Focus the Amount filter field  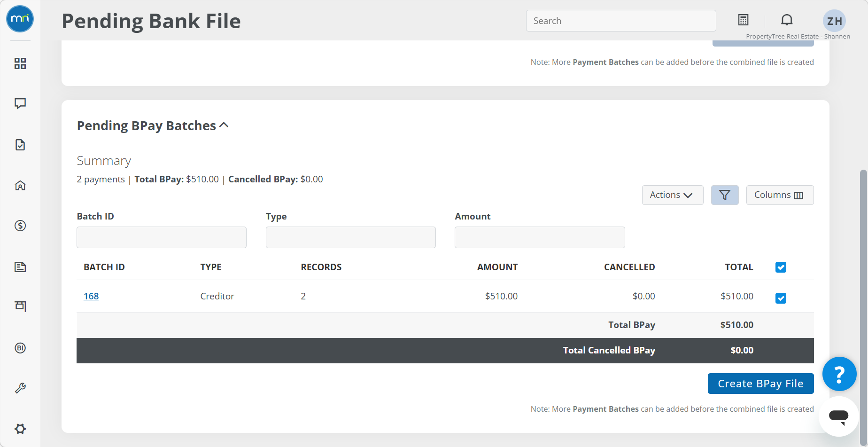[x=540, y=237]
